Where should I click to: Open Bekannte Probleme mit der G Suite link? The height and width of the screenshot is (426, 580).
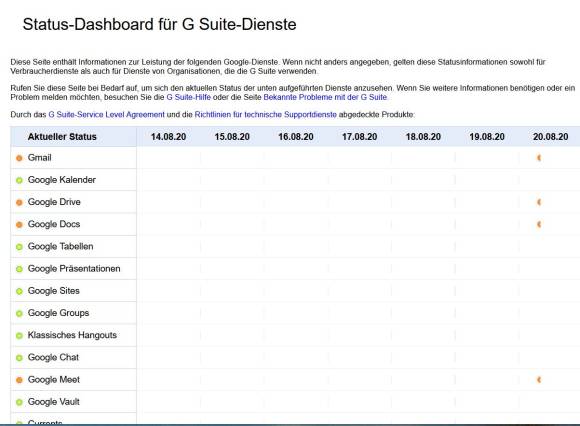pyautogui.click(x=325, y=97)
